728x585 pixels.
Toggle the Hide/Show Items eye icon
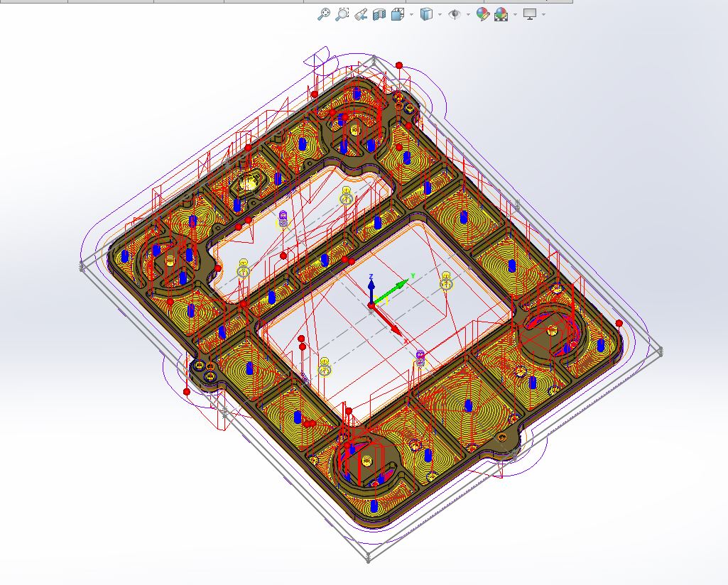coord(454,14)
